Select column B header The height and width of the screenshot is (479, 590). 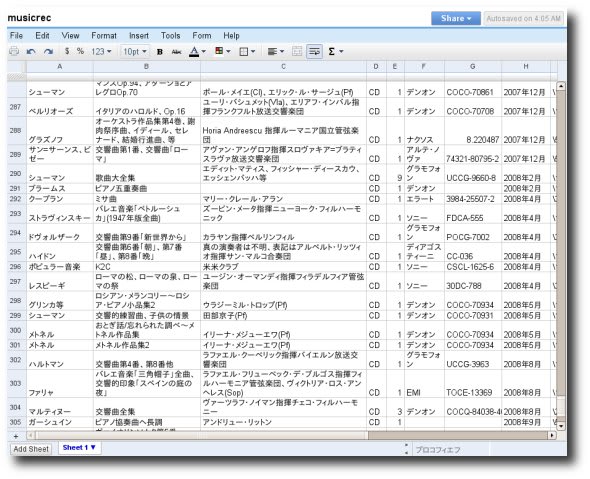click(x=146, y=67)
